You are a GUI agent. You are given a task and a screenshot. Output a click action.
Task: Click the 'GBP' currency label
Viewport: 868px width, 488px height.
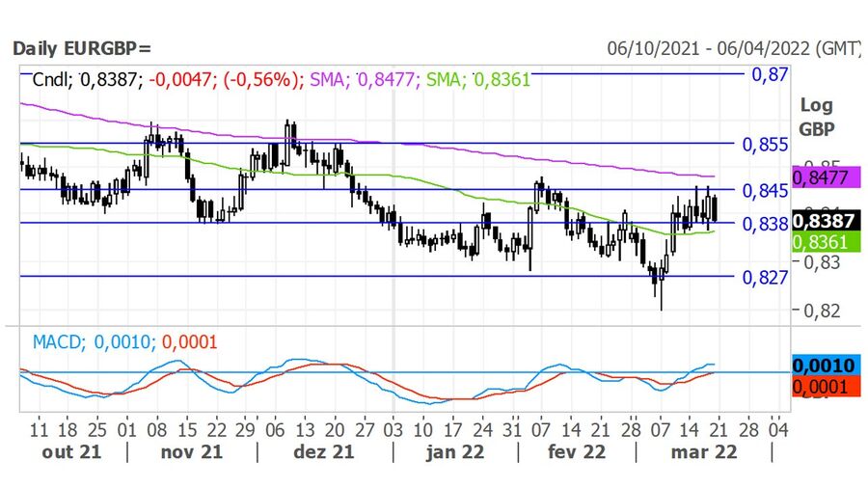[x=817, y=129]
